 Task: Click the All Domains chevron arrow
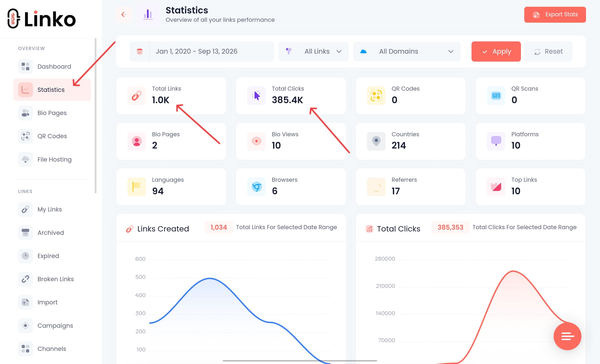click(x=451, y=52)
